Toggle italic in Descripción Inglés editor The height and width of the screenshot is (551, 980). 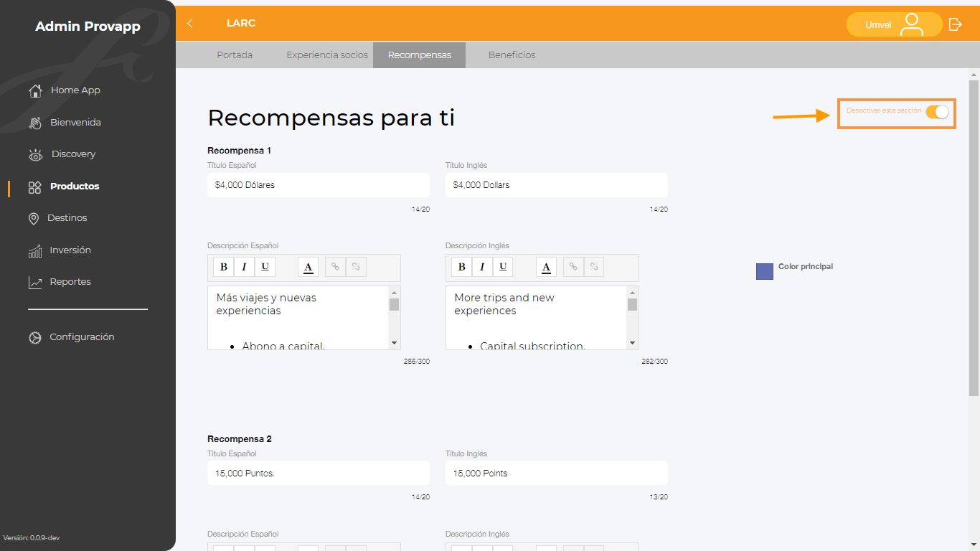tap(482, 267)
